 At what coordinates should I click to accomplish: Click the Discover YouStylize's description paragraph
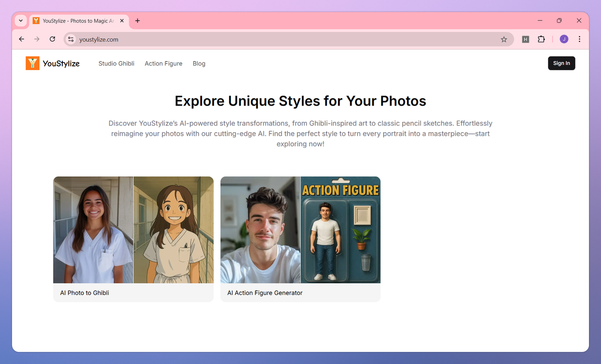(300, 134)
